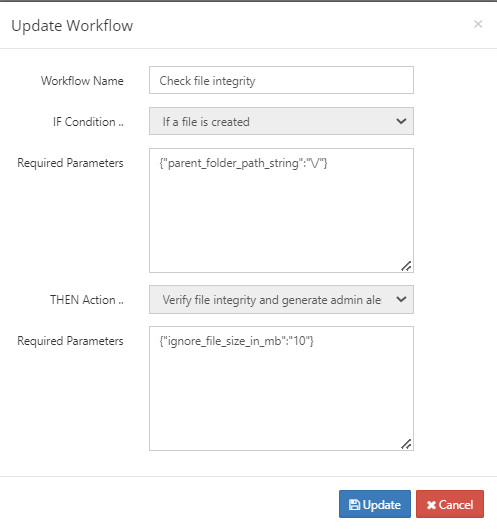Click the Cancel button text
497x530 pixels.
pyautogui.click(x=456, y=505)
